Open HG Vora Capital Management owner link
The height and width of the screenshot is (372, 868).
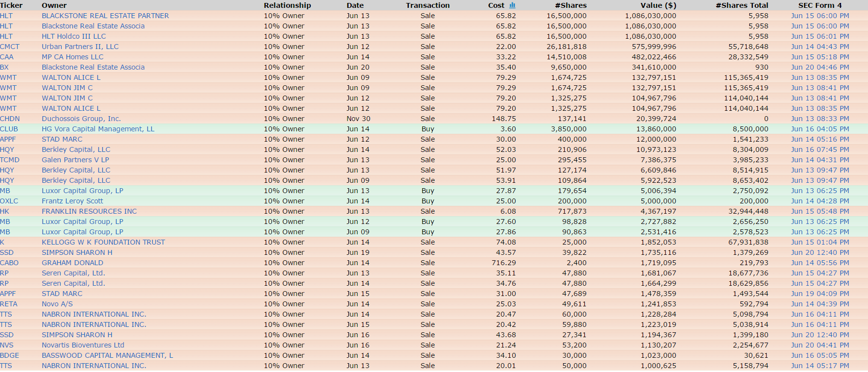[x=98, y=129]
